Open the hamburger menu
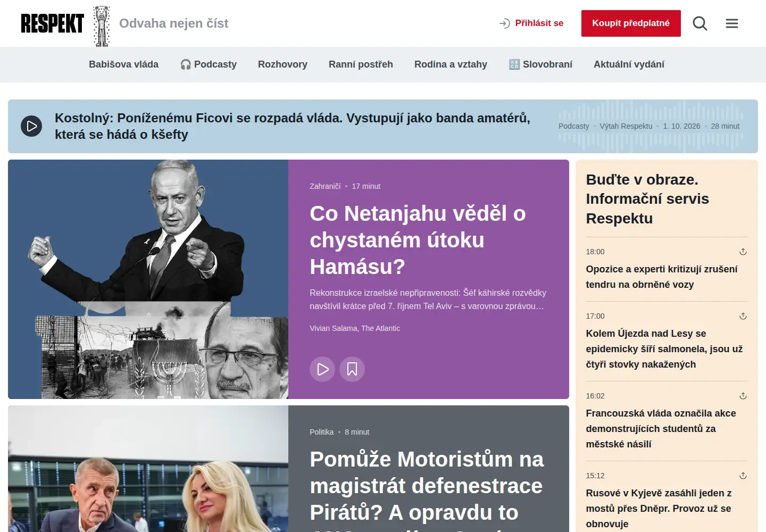Screen dimensions: 766x532 click(732, 23)
